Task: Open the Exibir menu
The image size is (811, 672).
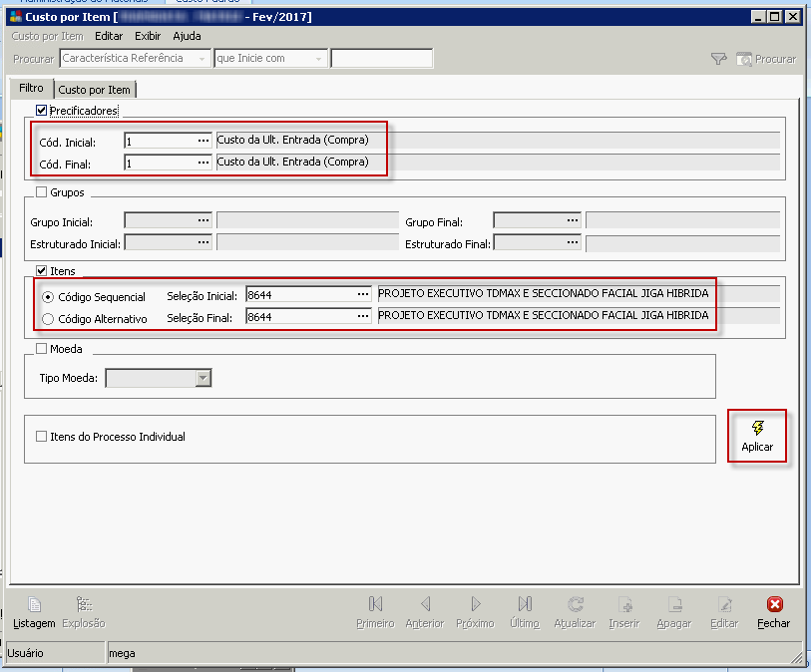Action: [x=148, y=36]
